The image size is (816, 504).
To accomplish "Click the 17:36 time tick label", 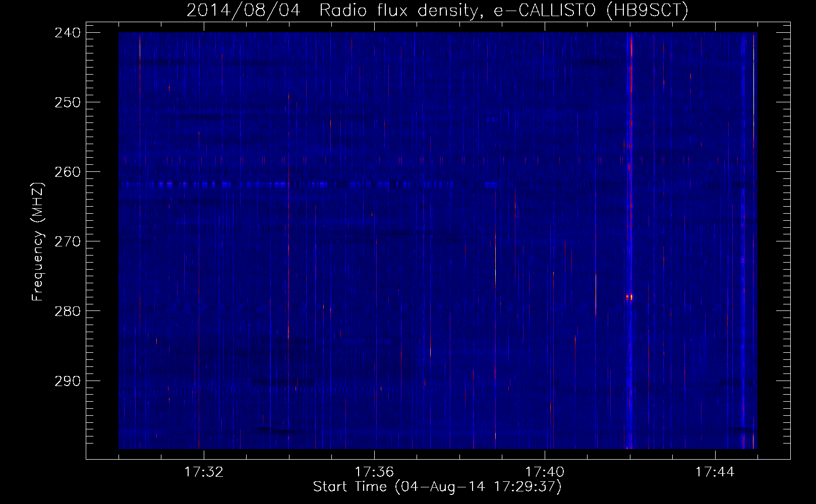I will pyautogui.click(x=374, y=472).
